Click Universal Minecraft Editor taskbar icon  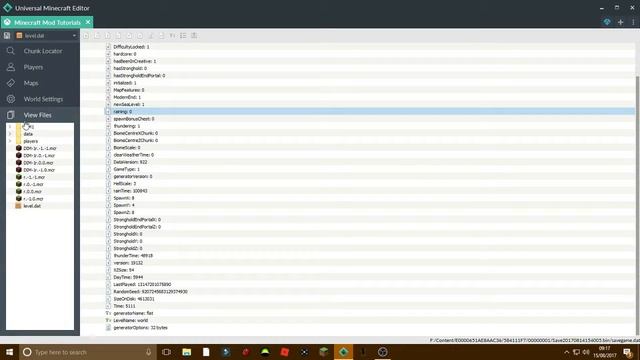pyautogui.click(x=343, y=352)
